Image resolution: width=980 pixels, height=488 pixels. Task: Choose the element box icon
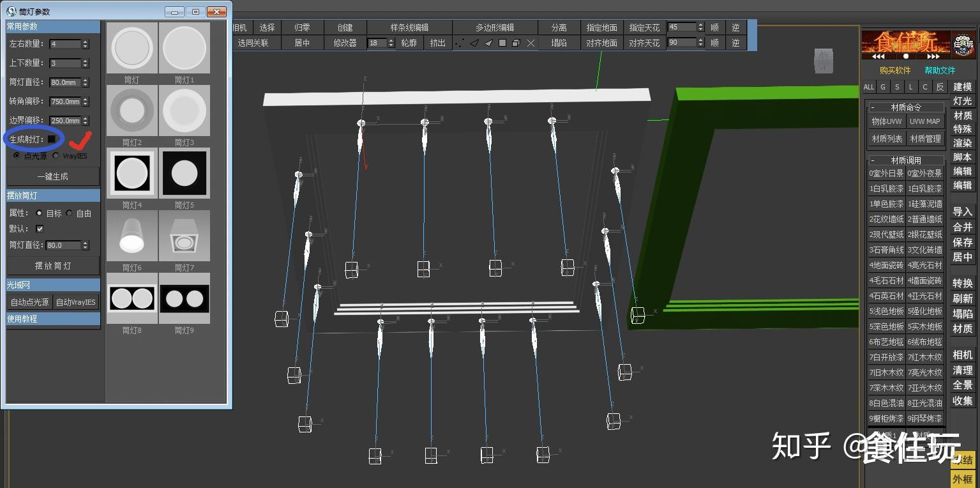516,43
